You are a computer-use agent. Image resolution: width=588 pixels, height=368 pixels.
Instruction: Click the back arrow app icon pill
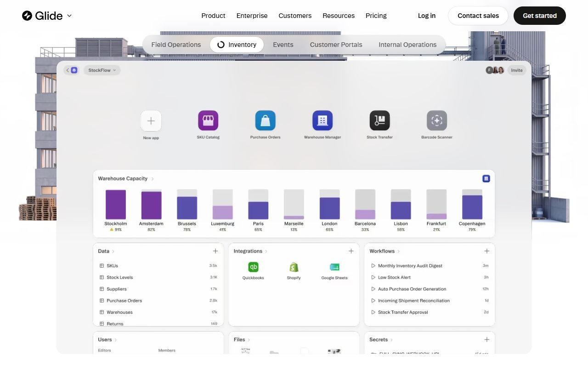pyautogui.click(x=71, y=70)
